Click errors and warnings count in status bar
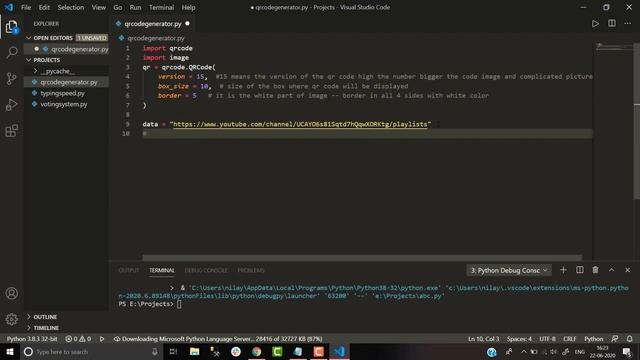Screen dimensions: 640x360 coord(78,339)
